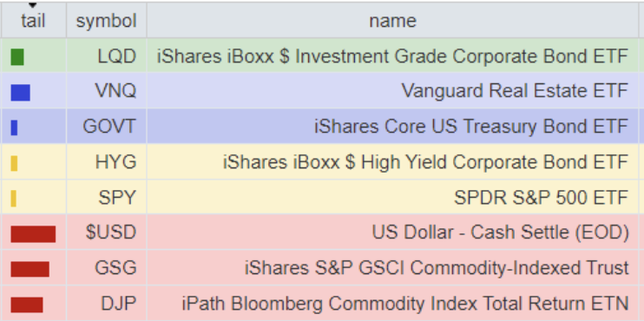
Task: Select the GOVT symbol cell
Action: (107, 126)
